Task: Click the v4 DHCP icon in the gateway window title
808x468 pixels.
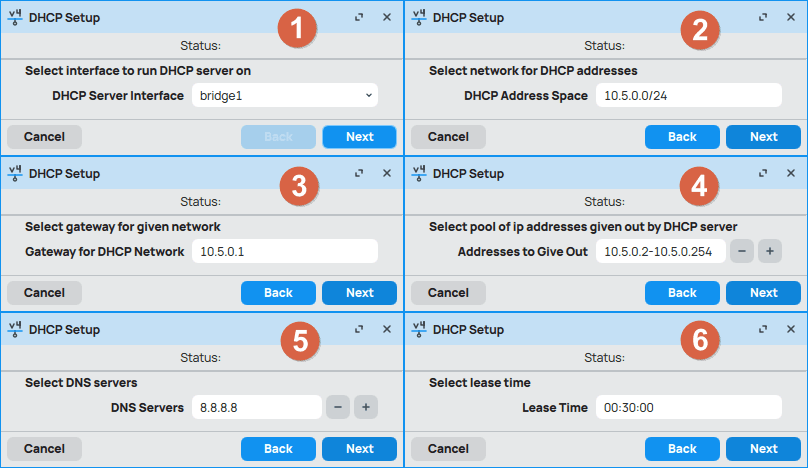Action: pyautogui.click(x=15, y=173)
